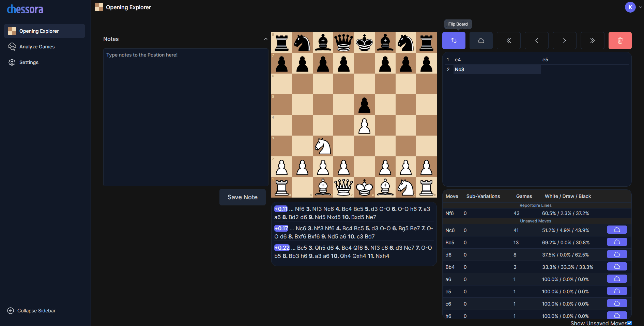Step forward one move with right arrow

[564, 40]
